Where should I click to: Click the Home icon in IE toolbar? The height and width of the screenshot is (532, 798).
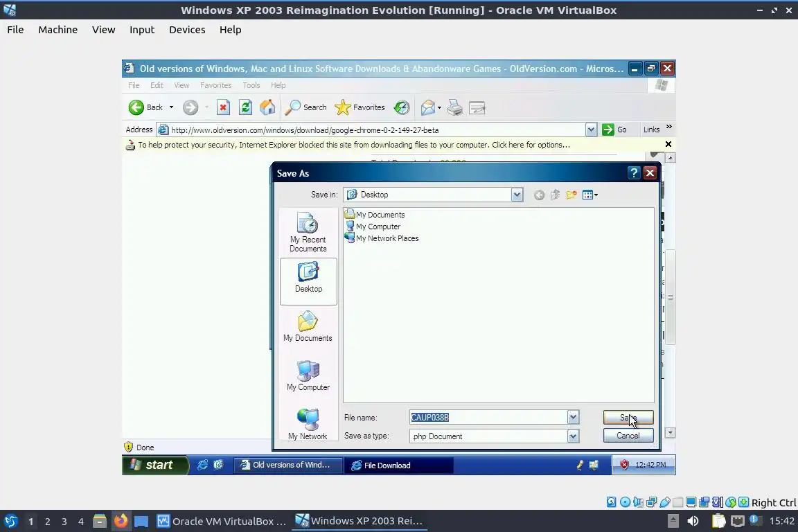coord(267,107)
